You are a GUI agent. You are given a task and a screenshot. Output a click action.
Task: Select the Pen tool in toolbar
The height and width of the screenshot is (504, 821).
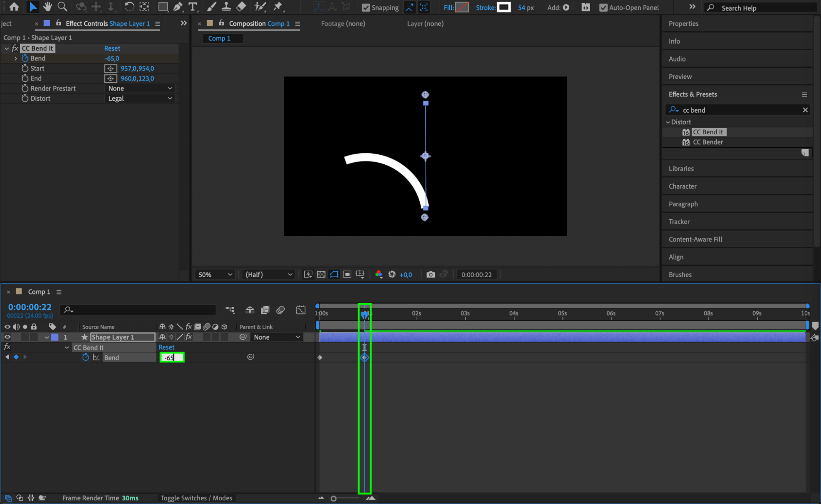pos(178,7)
